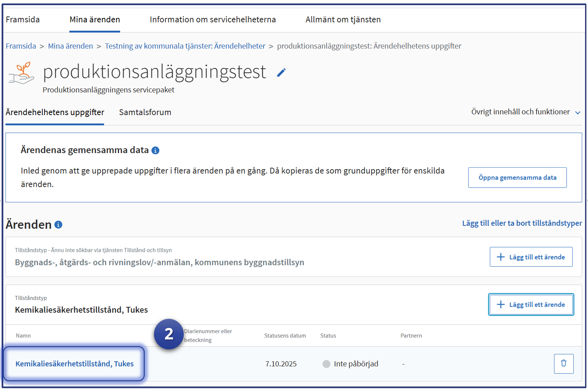This screenshot has width=588, height=392.
Task: Open the Kemikaliesäkerhetstillstånd, Tukes case link
Action: tap(75, 364)
